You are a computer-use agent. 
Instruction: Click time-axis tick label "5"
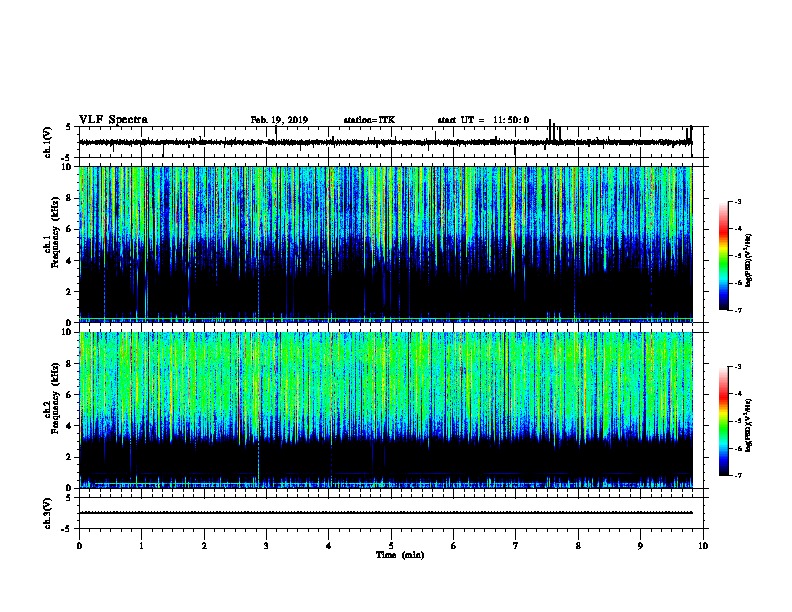pos(391,546)
